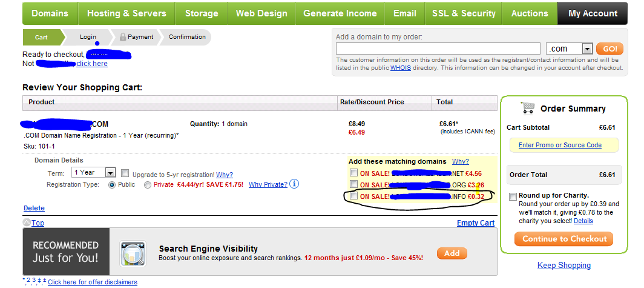Click the Enter Promo or Source Code link
This screenshot has height=288, width=644.
(560, 145)
